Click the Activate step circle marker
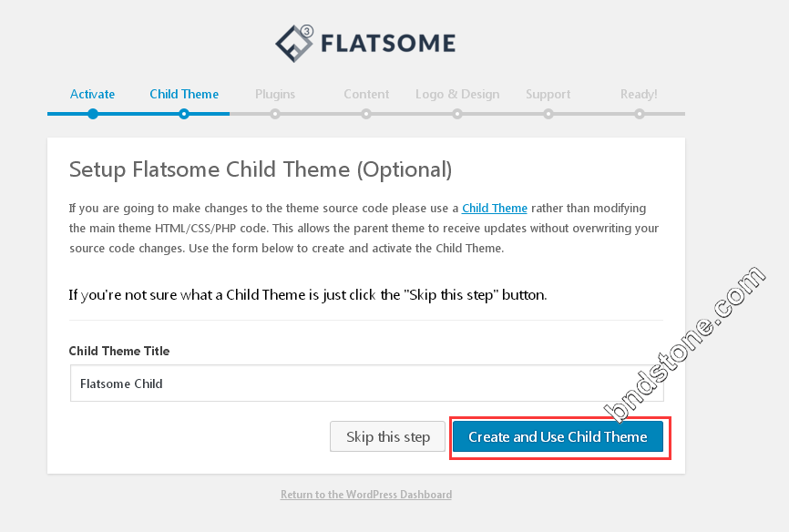 (x=93, y=114)
